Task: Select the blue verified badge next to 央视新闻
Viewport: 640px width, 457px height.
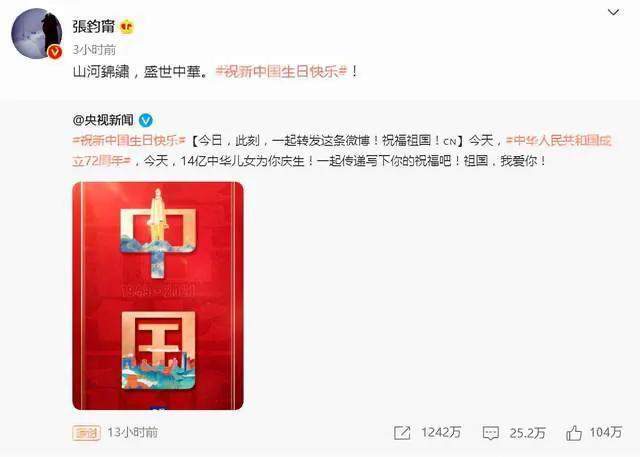Action: coord(146,120)
